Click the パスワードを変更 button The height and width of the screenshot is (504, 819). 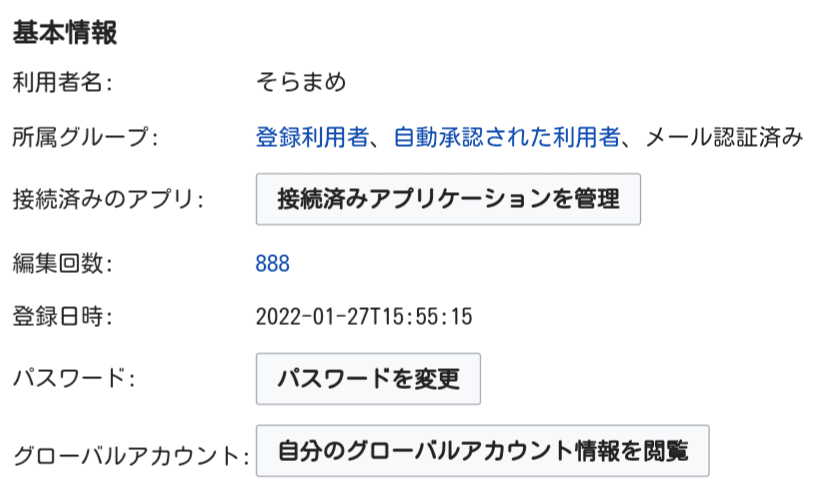pos(368,379)
